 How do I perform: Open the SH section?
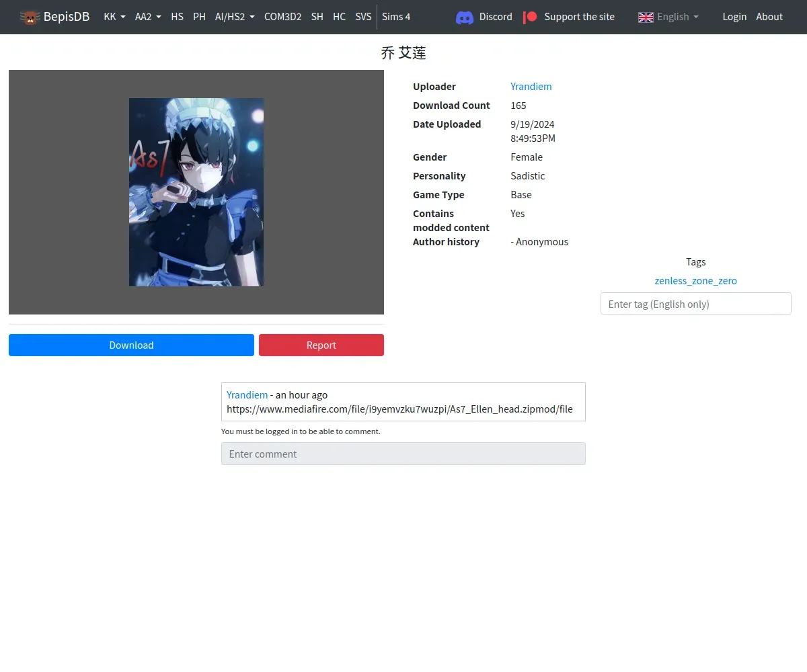coord(317,17)
